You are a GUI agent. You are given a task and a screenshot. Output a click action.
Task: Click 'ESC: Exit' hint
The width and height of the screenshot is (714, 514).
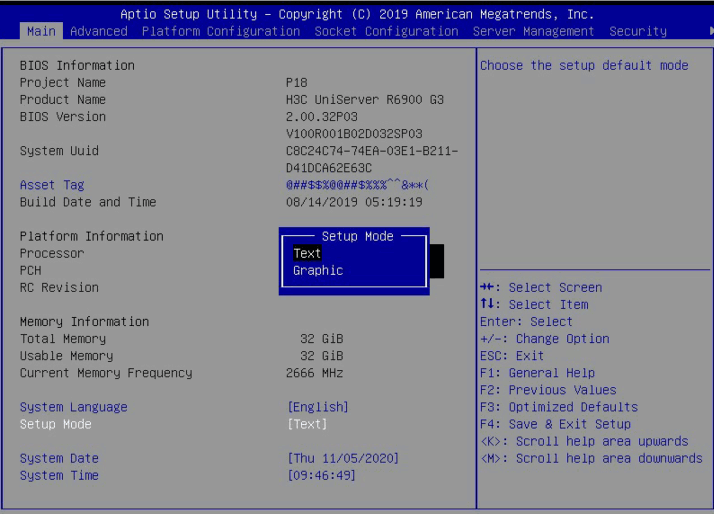point(512,356)
